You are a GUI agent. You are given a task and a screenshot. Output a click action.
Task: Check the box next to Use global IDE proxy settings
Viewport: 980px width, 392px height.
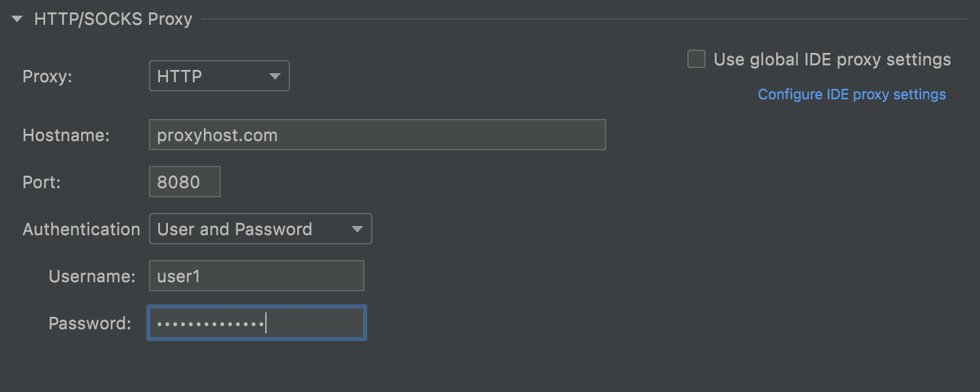[x=696, y=59]
